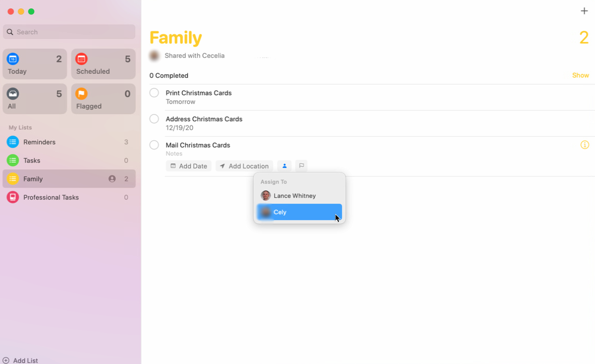Click the shared person icon on Family list

point(112,179)
